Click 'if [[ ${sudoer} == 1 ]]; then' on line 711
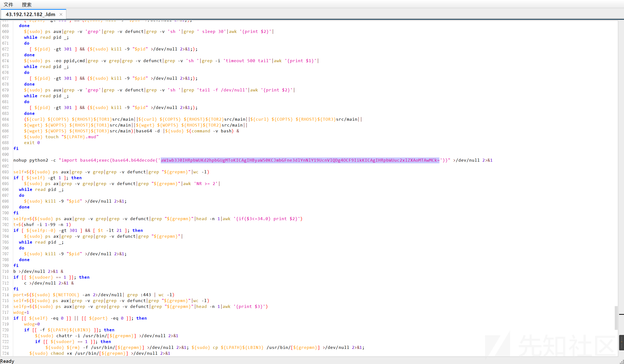 (x=51, y=277)
